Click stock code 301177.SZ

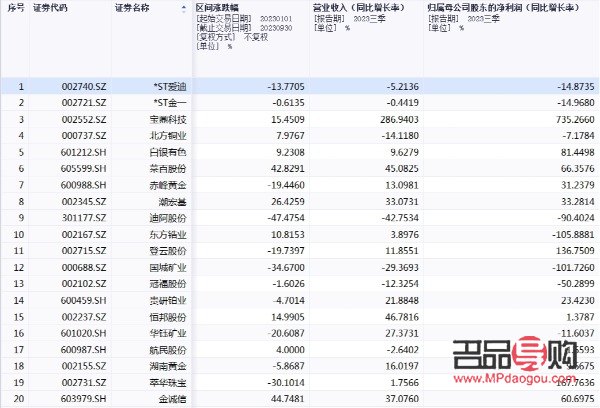click(84, 218)
